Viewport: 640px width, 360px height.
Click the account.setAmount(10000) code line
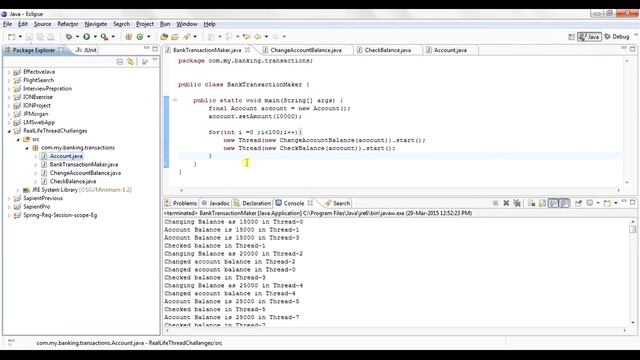pos(255,116)
